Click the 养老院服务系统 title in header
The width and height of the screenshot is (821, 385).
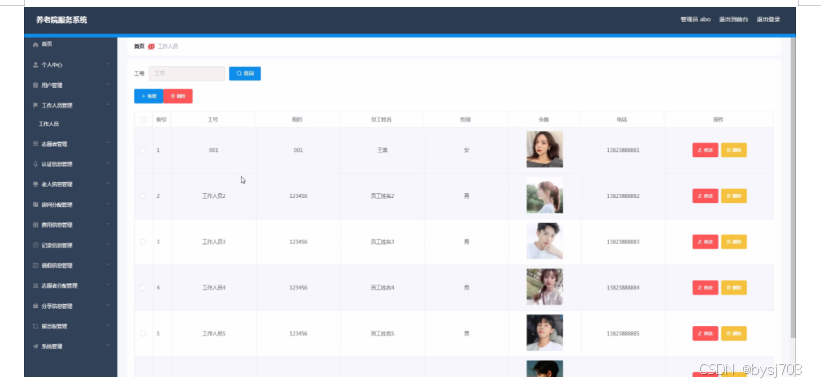(x=62, y=20)
